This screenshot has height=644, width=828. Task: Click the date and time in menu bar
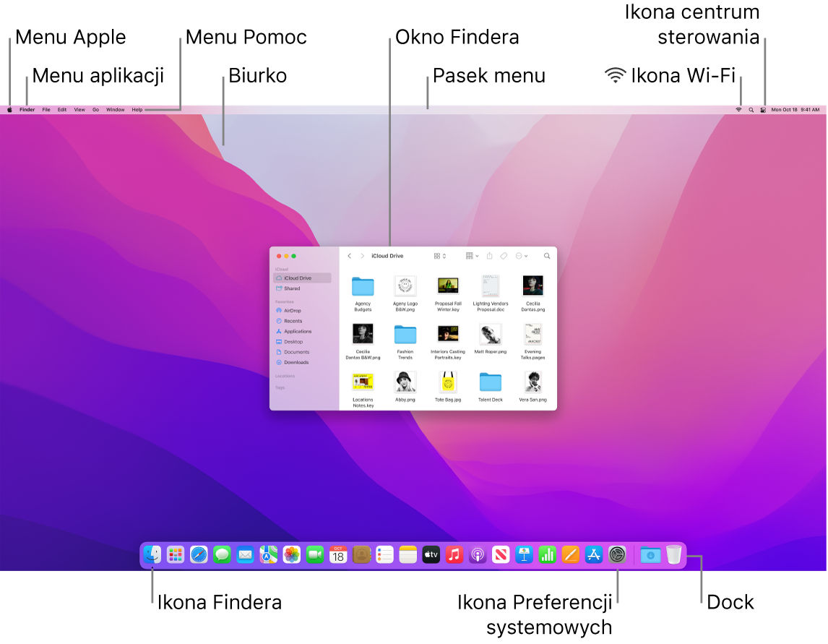pos(795,110)
